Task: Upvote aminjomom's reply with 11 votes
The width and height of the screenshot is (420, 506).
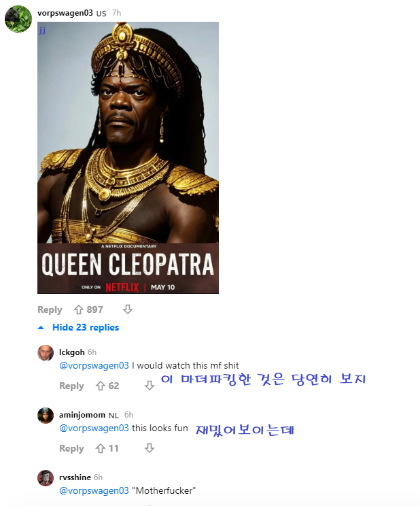Action: (x=101, y=448)
